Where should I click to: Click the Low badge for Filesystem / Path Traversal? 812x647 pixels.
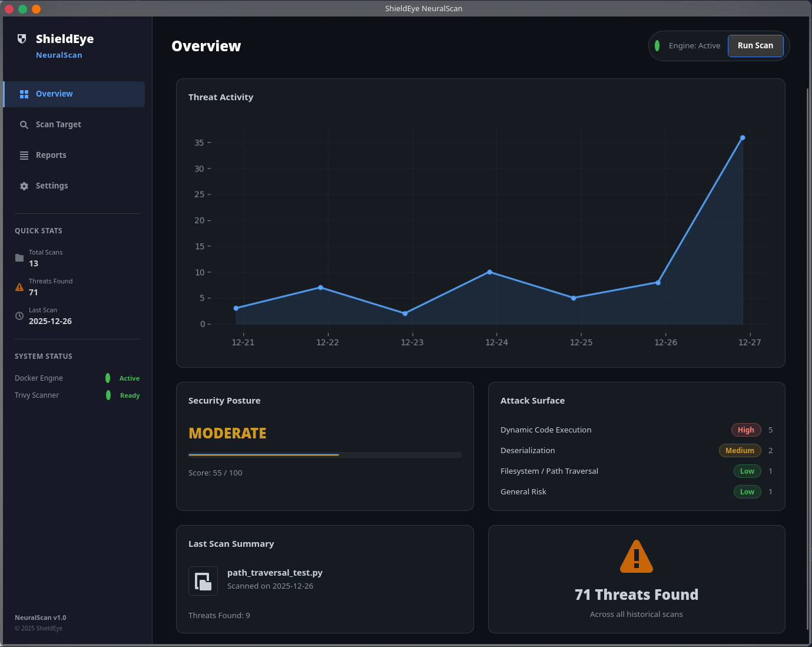pyautogui.click(x=747, y=471)
